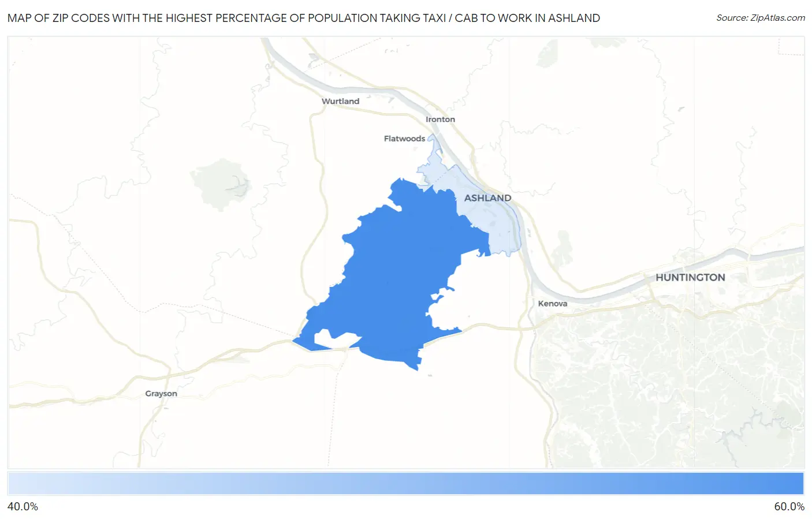The height and width of the screenshot is (519, 812).
Task: Click the Grayson town label
Action: (x=161, y=394)
